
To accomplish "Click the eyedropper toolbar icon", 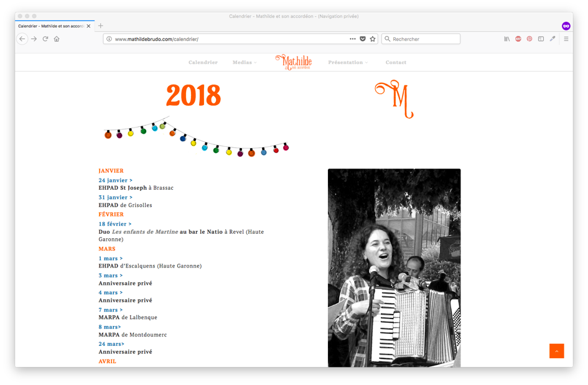I will (x=553, y=39).
